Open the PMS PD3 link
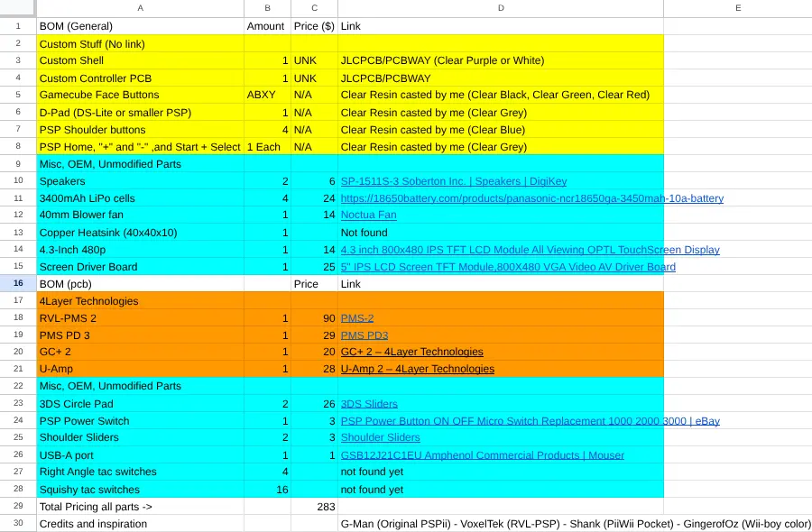 click(364, 335)
